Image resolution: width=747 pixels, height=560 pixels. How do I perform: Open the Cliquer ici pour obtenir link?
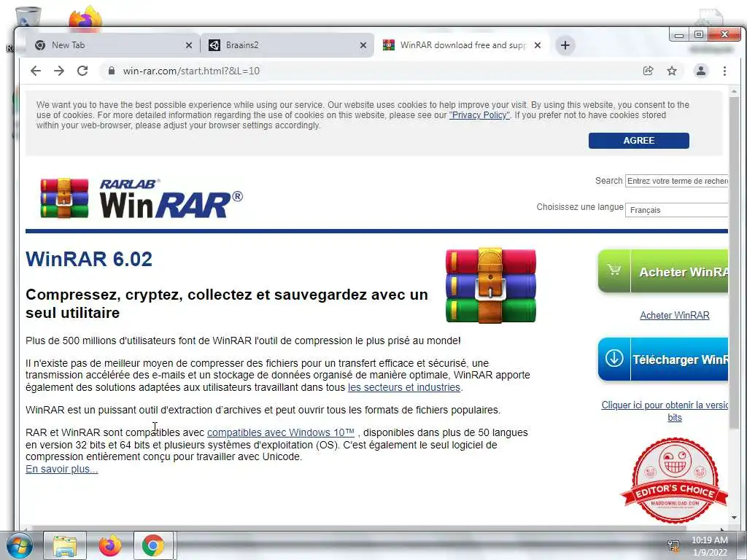pyautogui.click(x=665, y=411)
